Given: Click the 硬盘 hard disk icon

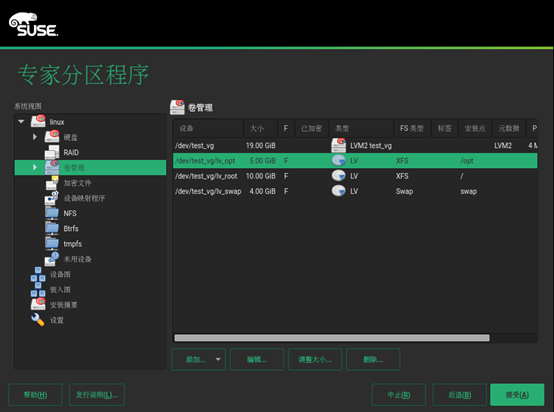Looking at the screenshot, I should click(52, 136).
